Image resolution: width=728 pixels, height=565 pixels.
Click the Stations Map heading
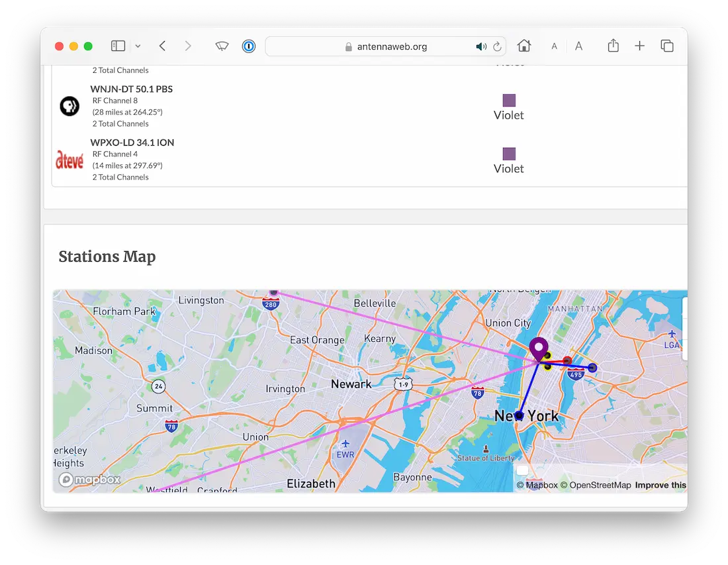[107, 256]
